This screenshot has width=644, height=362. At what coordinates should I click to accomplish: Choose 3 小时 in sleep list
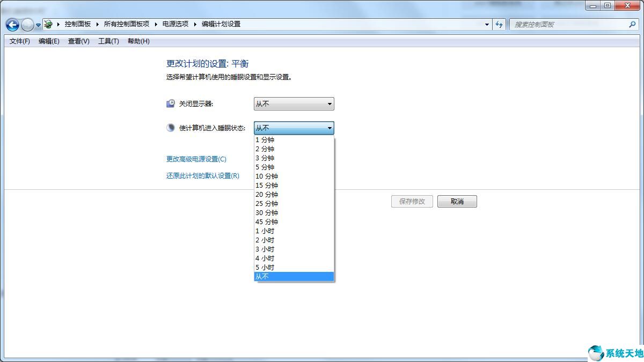[x=294, y=249]
